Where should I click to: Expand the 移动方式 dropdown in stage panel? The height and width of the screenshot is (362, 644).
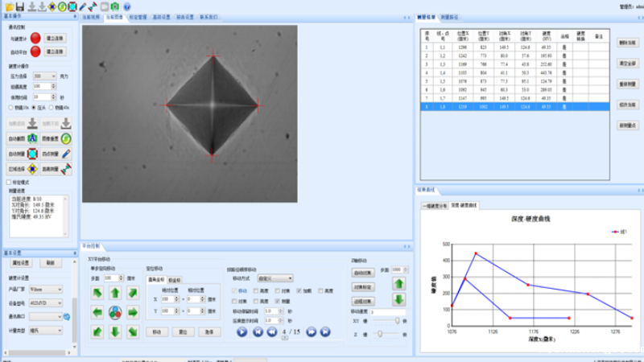(x=275, y=278)
